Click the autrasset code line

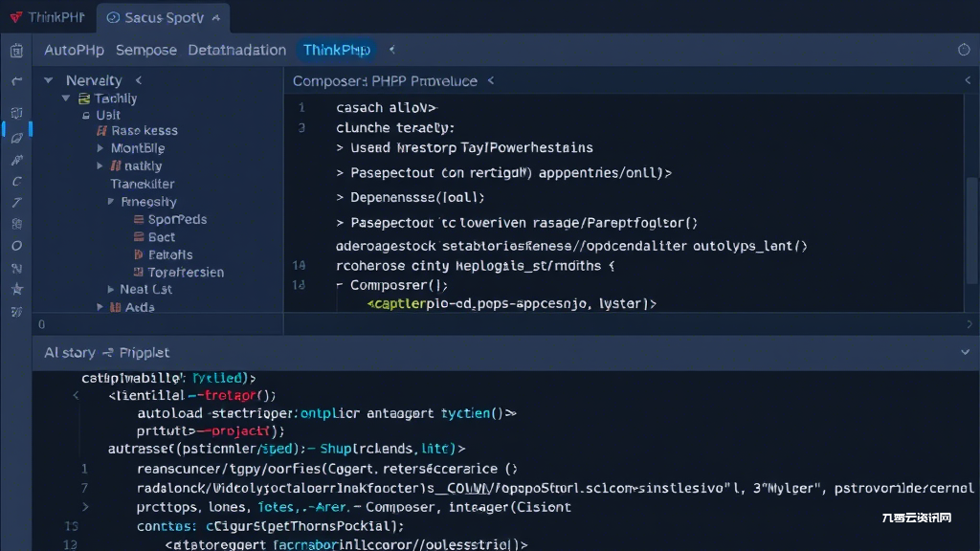[x=286, y=449]
